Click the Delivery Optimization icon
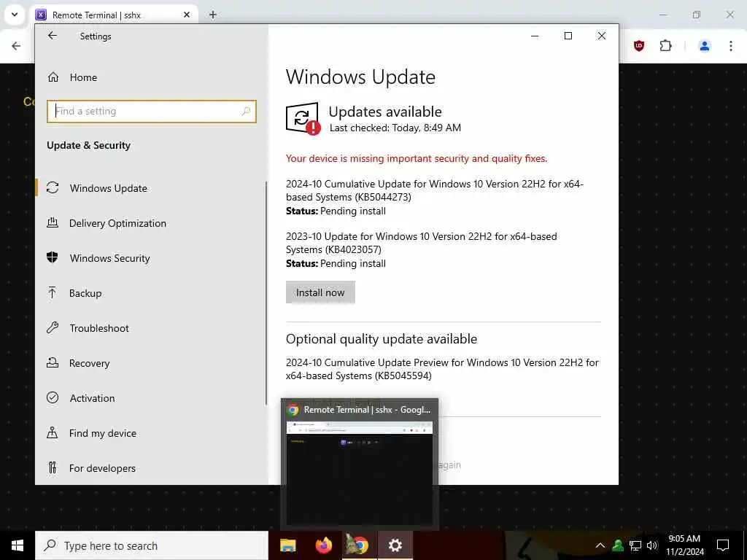 (x=53, y=222)
